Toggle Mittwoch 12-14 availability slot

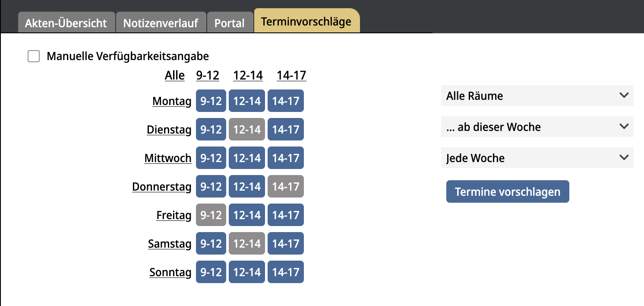(x=247, y=158)
